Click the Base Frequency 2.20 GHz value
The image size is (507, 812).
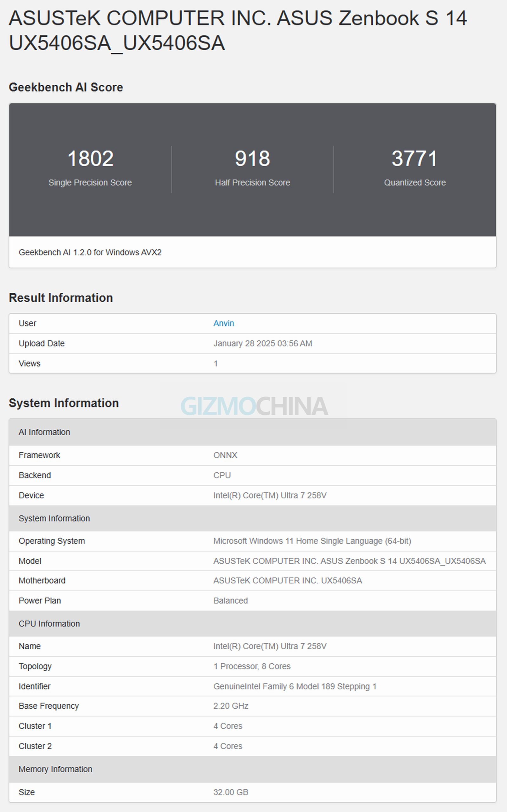[231, 706]
